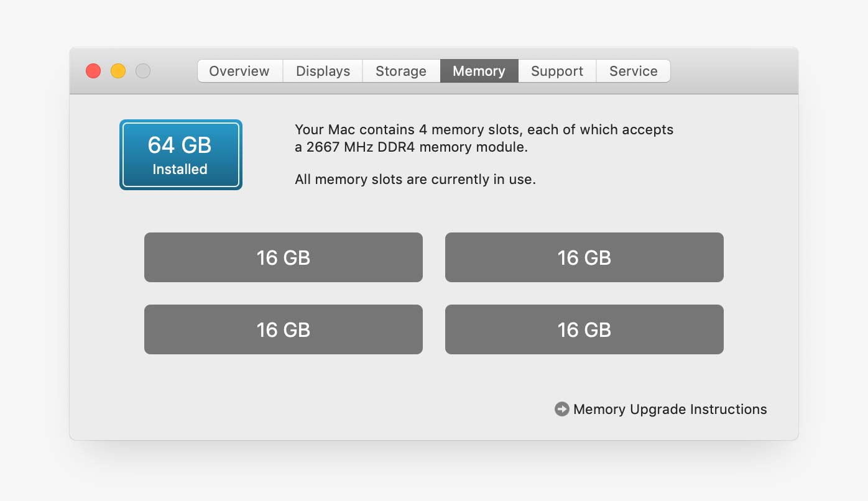Pick the lower-left 16 GB memory slot
This screenshot has height=501, width=868.
point(284,329)
